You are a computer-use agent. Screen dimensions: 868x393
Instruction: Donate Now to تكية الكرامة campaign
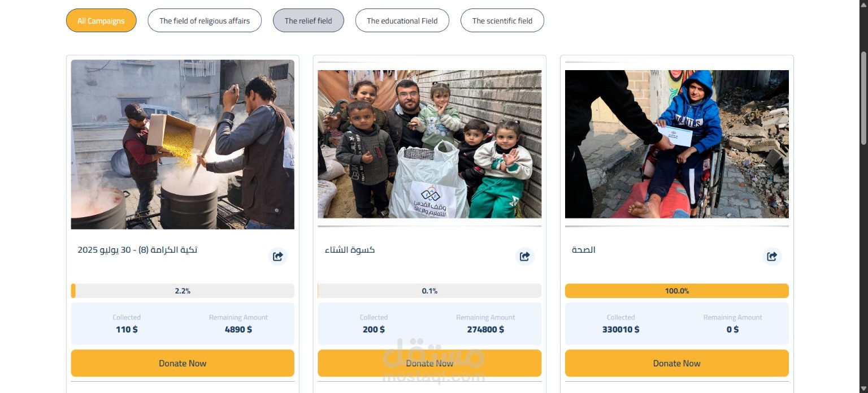coord(183,363)
